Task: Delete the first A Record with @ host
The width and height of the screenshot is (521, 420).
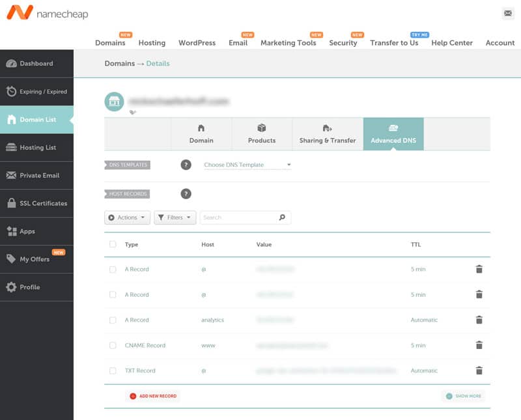Action: (479, 269)
